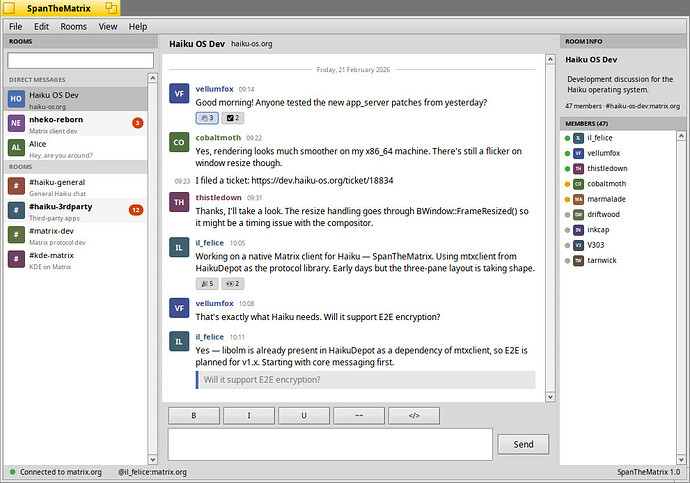The image size is (690, 483).
Task: Click 'Connected to matrix.org' status text
Action: click(x=61, y=472)
